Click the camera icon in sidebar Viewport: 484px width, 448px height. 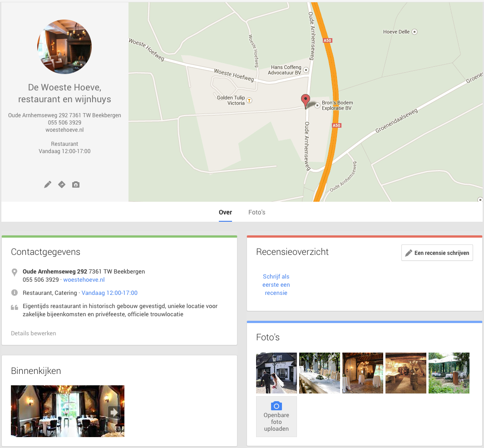coord(76,184)
